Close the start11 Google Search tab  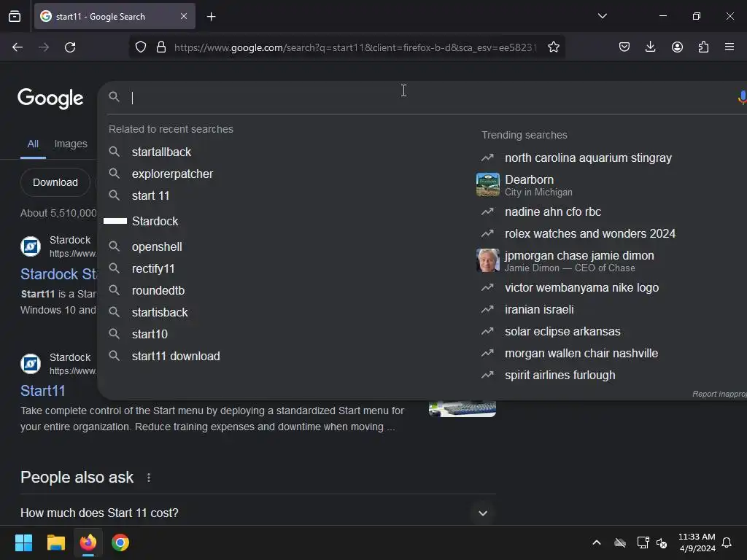pyautogui.click(x=184, y=16)
